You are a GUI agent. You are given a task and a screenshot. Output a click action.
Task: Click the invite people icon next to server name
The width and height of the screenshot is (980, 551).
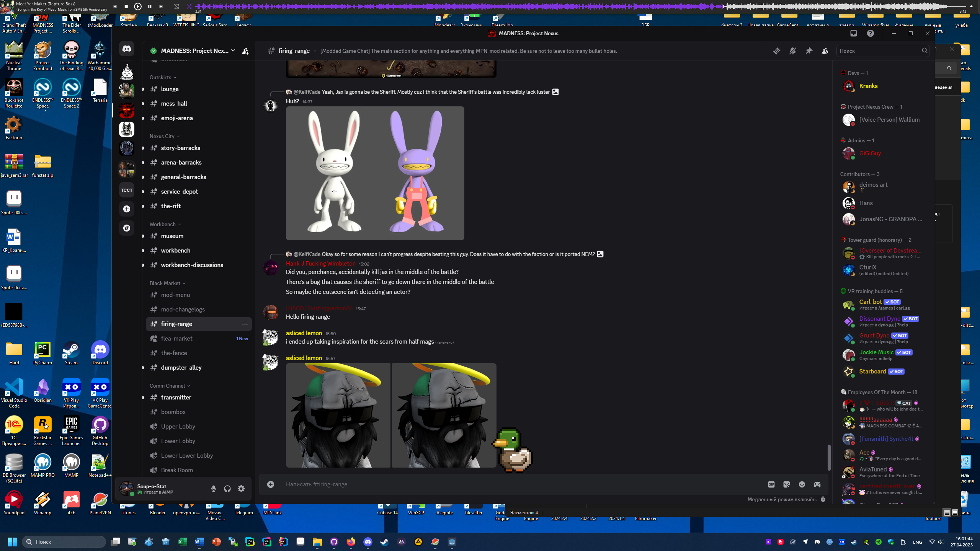coord(246,51)
